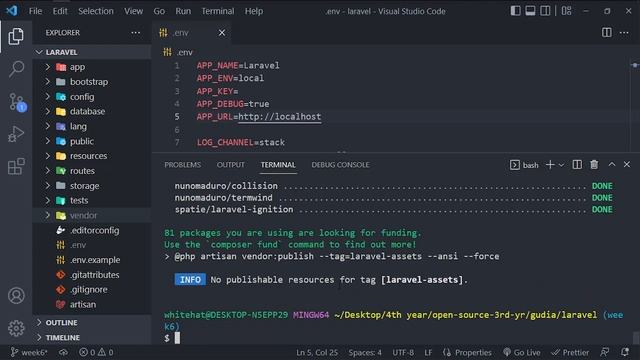Open editor more actions ellipsis
This screenshot has width=640, height=360.
624,33
